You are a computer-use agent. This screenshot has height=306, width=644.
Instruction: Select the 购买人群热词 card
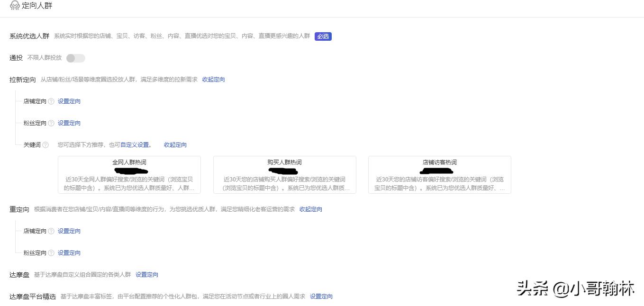click(x=284, y=175)
